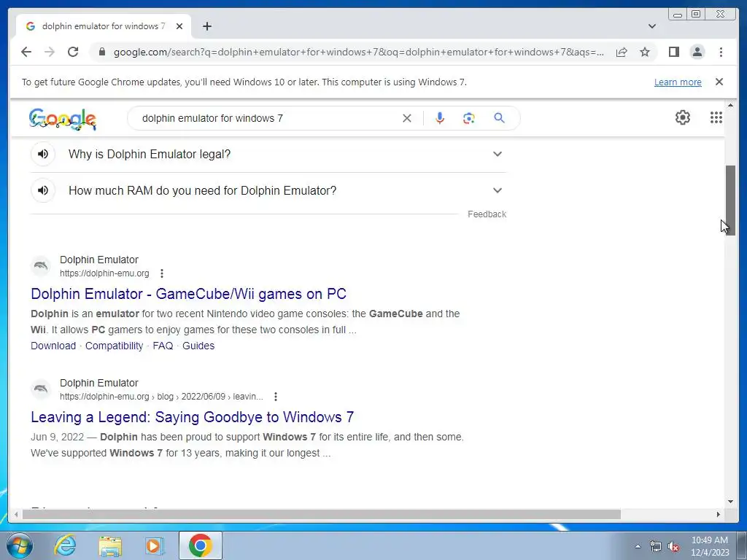
Task: Open Chrome's three-dot menu
Action: [x=721, y=52]
